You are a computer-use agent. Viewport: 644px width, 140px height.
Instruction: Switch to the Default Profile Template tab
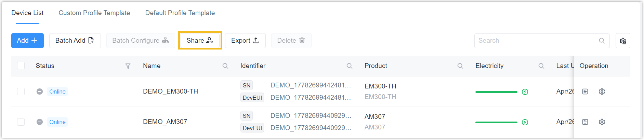click(x=180, y=13)
